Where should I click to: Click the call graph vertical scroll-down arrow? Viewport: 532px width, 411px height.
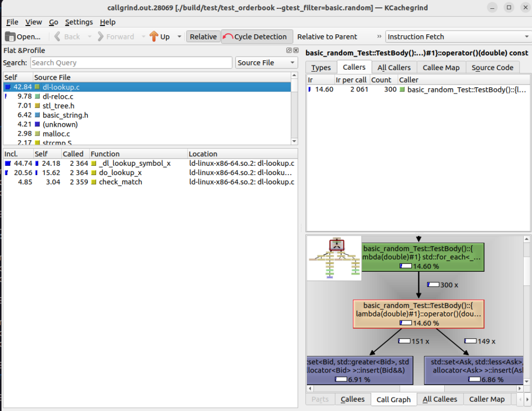point(527,381)
